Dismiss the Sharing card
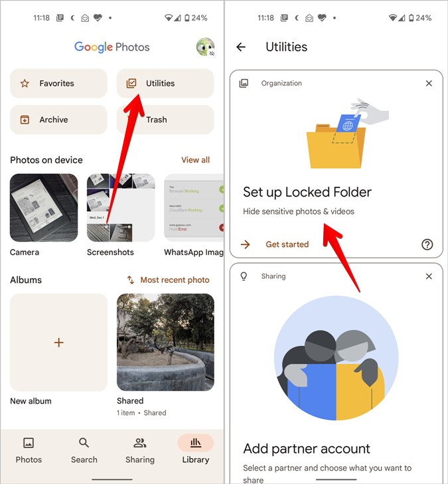 tap(429, 276)
